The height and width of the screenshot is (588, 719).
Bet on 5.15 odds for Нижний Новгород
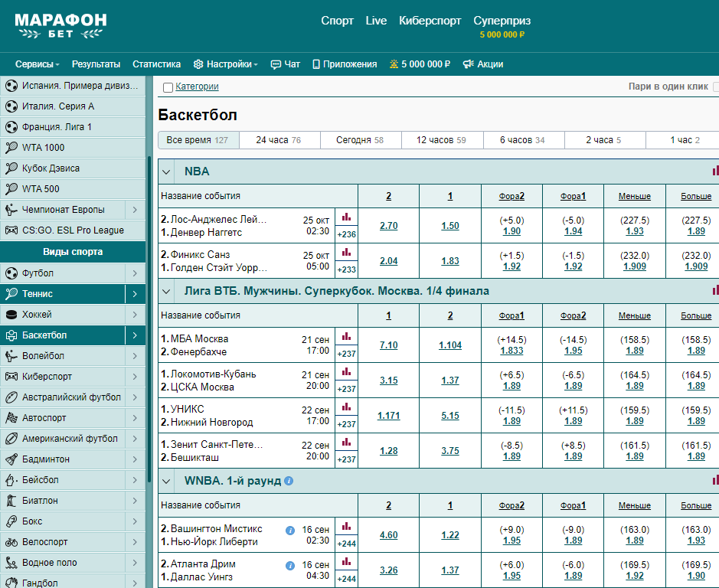point(450,416)
